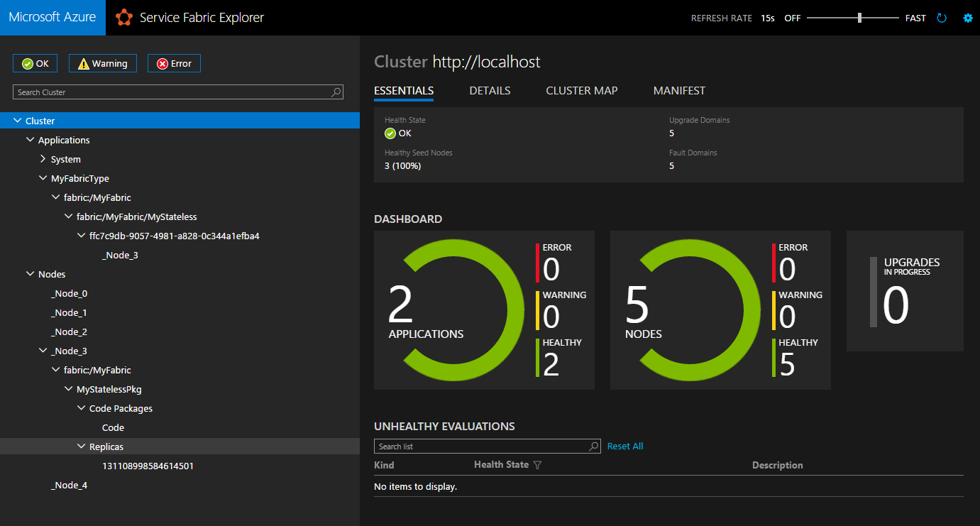This screenshot has width=980, height=526.
Task: Click the UPGRADES IN PROGRESS tile
Action: (x=905, y=291)
